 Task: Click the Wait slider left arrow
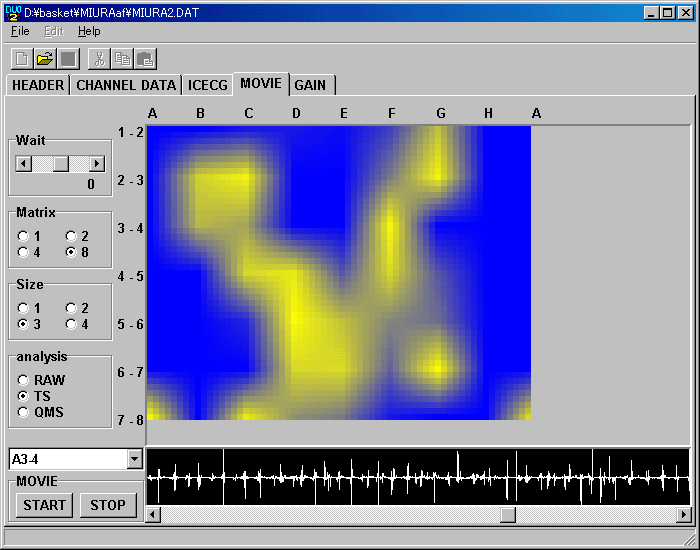point(24,163)
